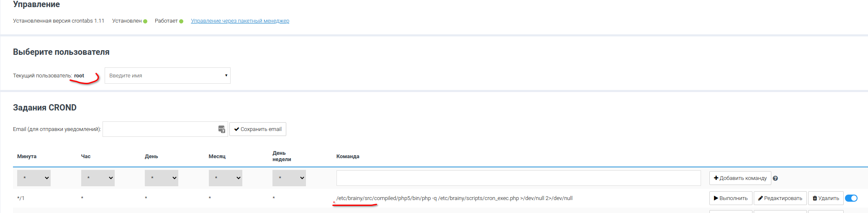Click the help question mark icon
The image size is (868, 213).
click(775, 178)
